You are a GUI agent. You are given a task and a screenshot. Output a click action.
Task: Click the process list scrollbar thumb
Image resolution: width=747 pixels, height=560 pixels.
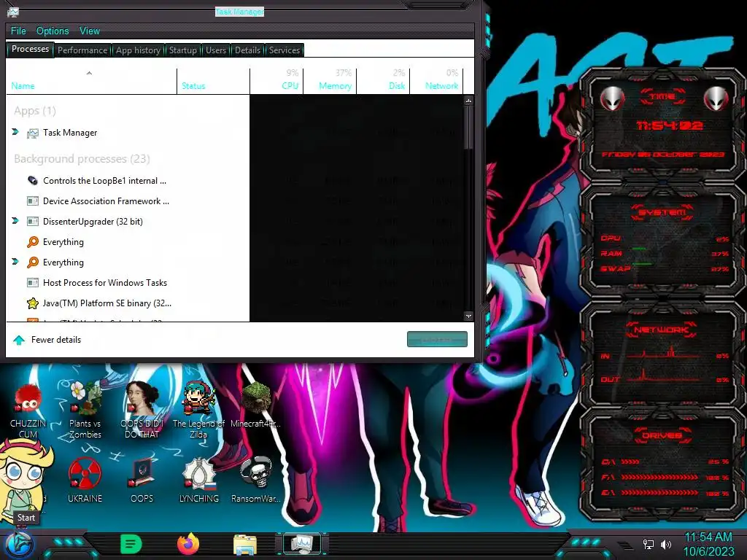click(x=469, y=127)
